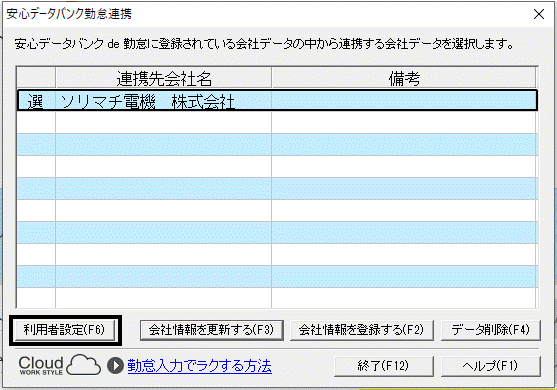Click 連携先会社名 column header
The width and height of the screenshot is (557, 390).
(163, 77)
